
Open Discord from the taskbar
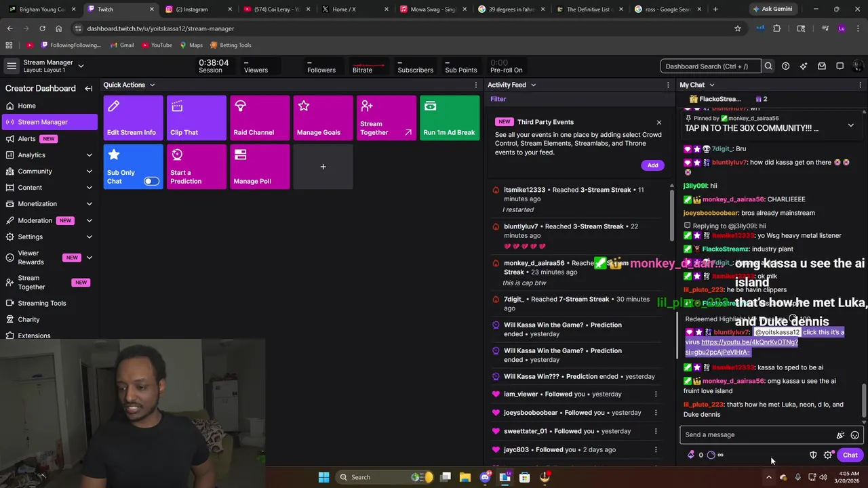(x=485, y=477)
